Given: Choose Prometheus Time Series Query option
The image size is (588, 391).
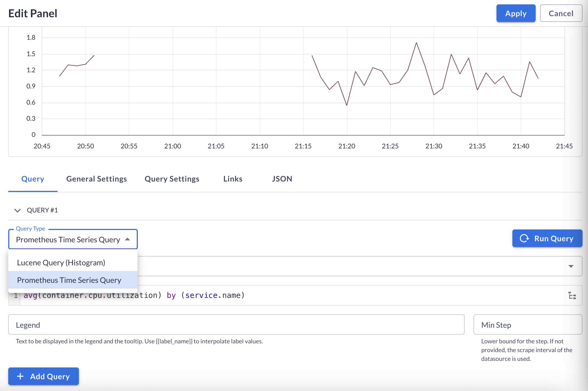Looking at the screenshot, I should (x=69, y=280).
